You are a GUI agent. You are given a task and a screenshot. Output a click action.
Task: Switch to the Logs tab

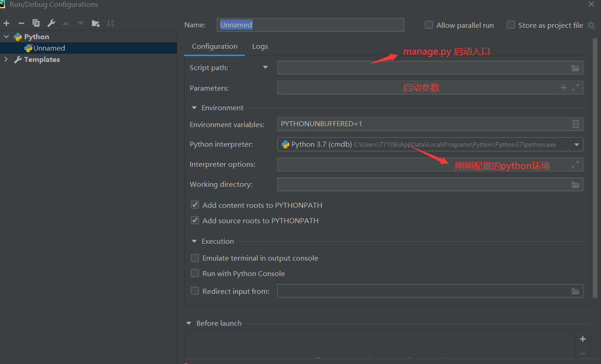point(260,46)
